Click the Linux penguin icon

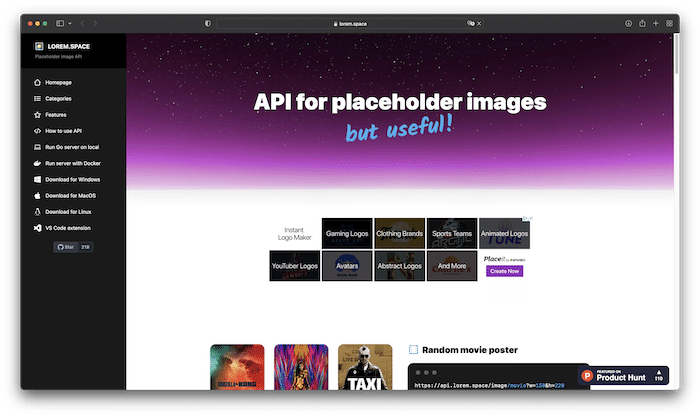tap(37, 211)
